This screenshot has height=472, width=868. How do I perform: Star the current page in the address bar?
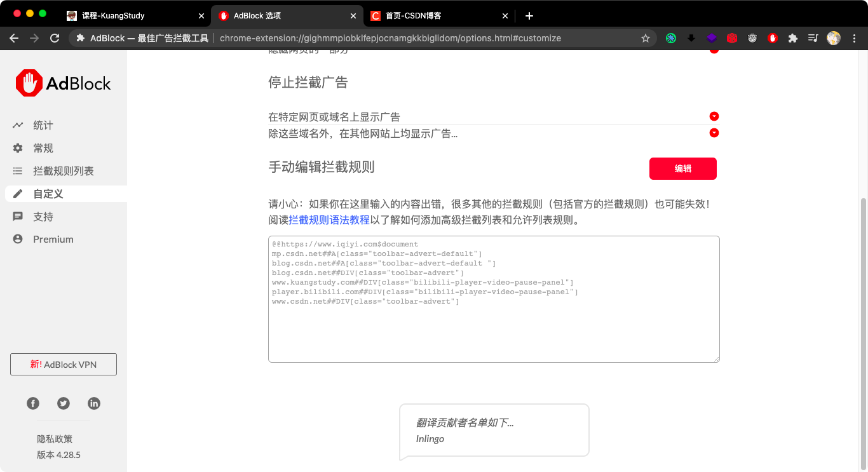[x=645, y=38]
